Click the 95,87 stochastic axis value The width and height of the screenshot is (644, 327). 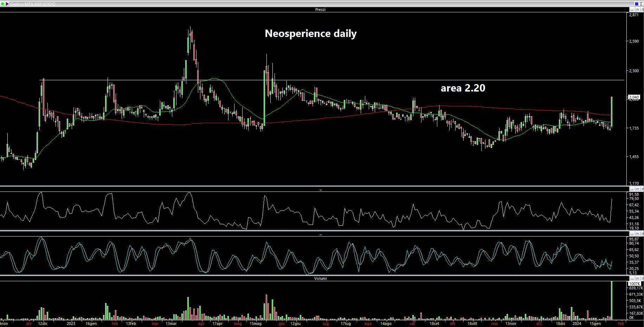(x=634, y=239)
